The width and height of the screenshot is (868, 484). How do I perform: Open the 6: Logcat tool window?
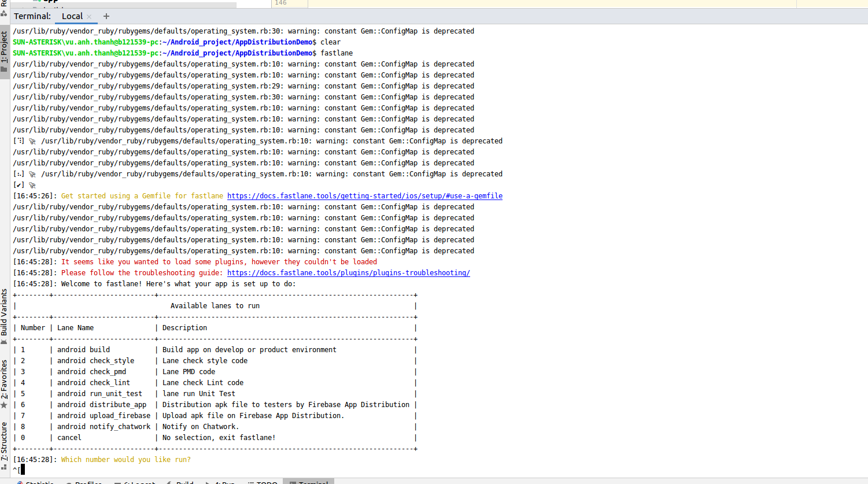click(135, 482)
